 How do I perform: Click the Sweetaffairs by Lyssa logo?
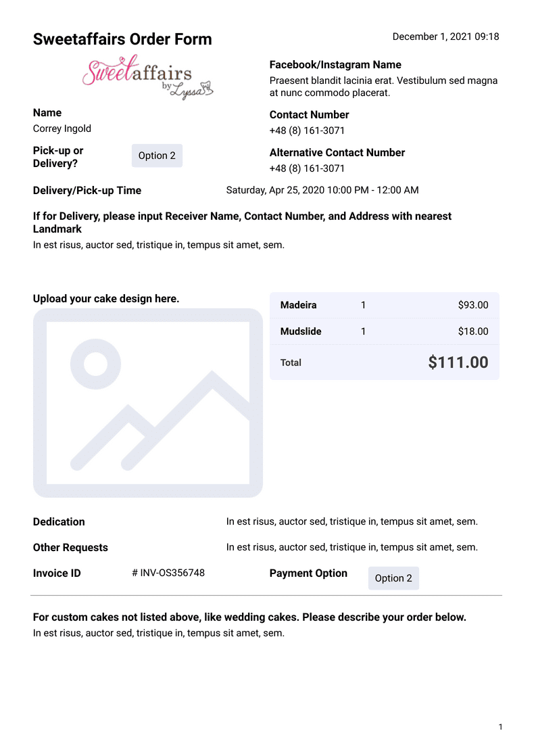click(x=147, y=78)
